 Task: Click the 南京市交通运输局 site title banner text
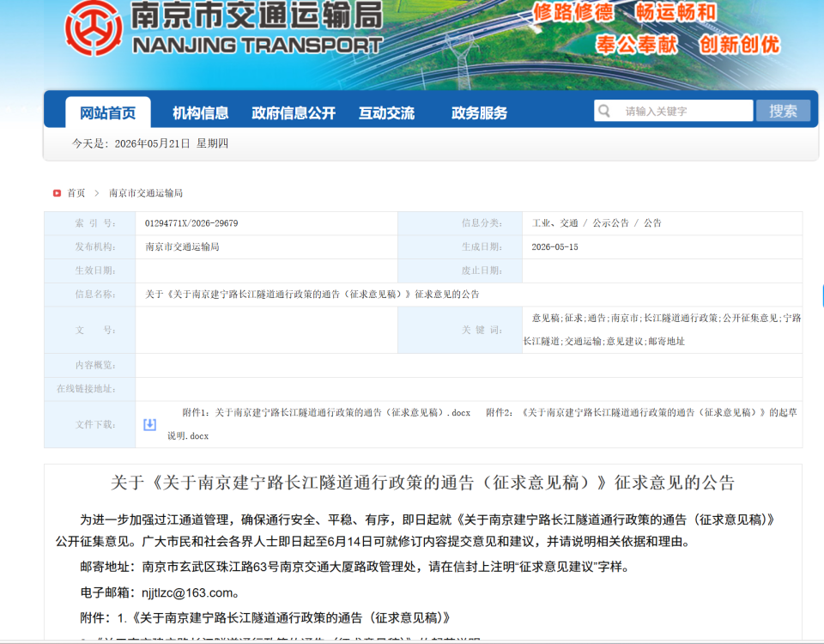[x=257, y=15]
